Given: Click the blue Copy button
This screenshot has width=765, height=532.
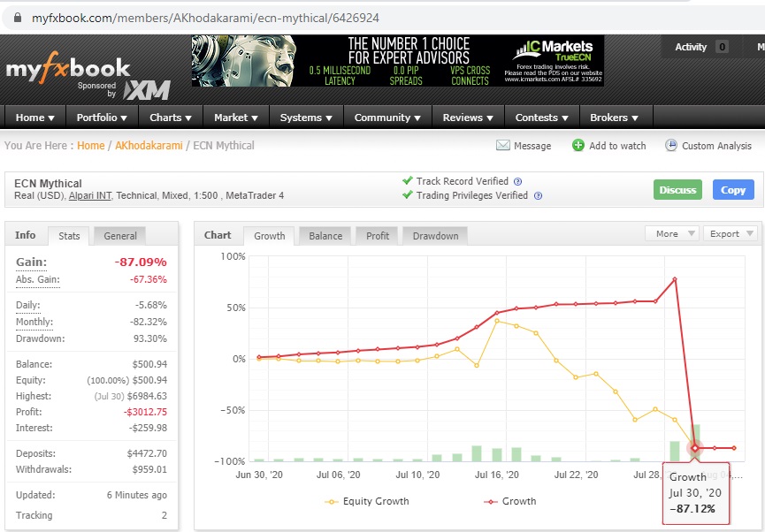Looking at the screenshot, I should click(733, 190).
